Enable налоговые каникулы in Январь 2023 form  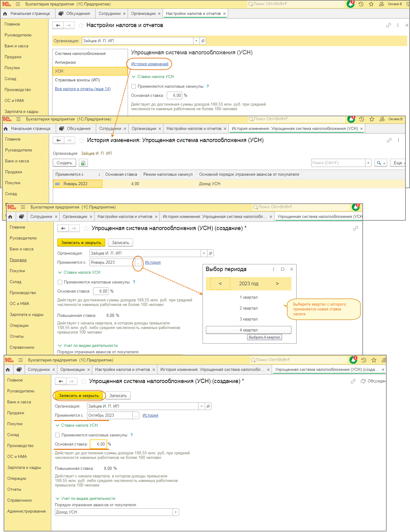click(60, 282)
